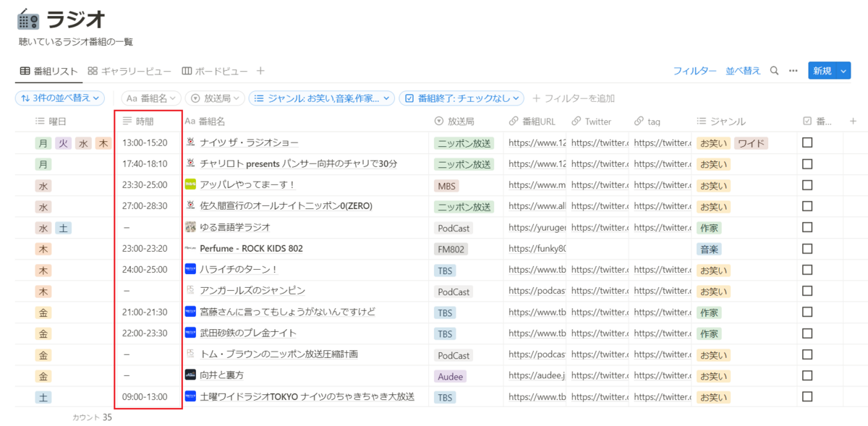This screenshot has height=426, width=868.
Task: Switch to the 番組リスト tab
Action: pyautogui.click(x=48, y=71)
